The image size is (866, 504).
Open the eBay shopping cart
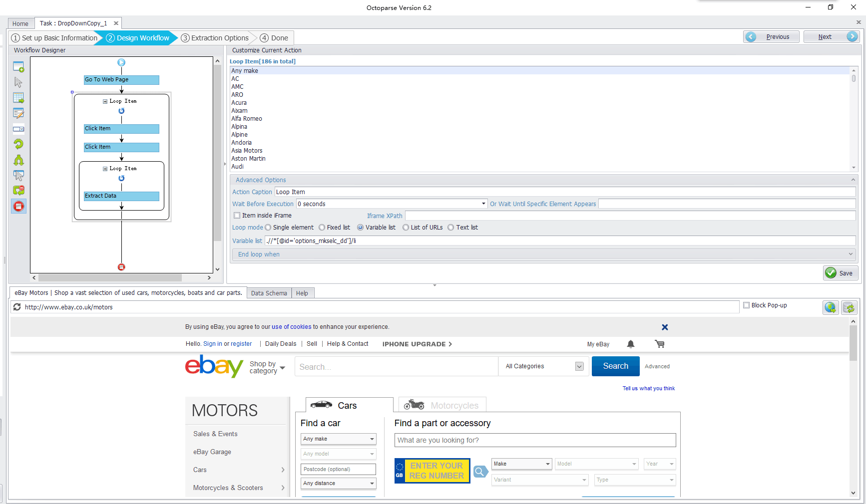pos(660,344)
